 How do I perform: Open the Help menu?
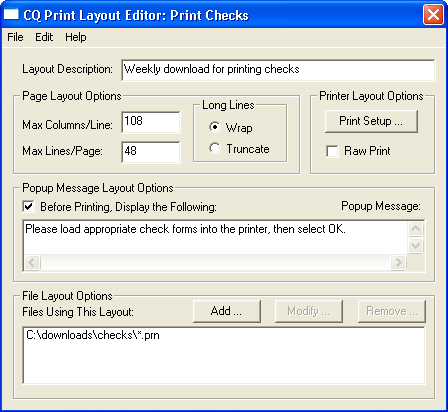coord(76,37)
